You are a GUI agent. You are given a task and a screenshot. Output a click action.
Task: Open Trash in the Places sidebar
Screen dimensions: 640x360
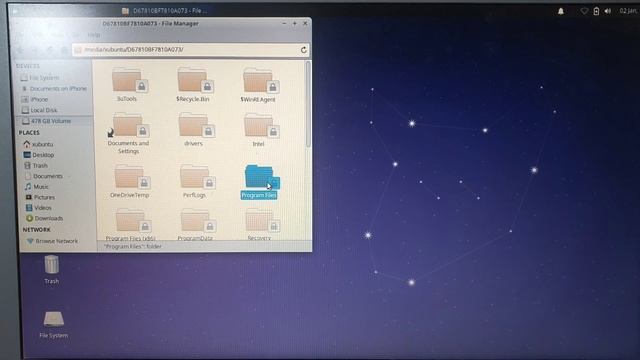[36, 165]
